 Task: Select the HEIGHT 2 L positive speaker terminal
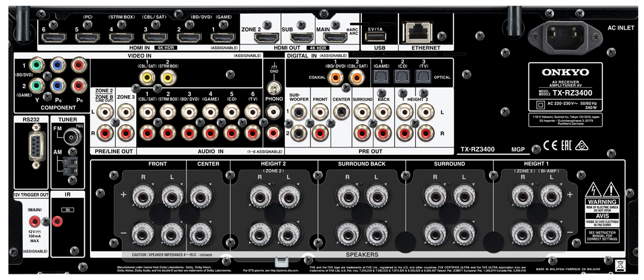(x=289, y=196)
